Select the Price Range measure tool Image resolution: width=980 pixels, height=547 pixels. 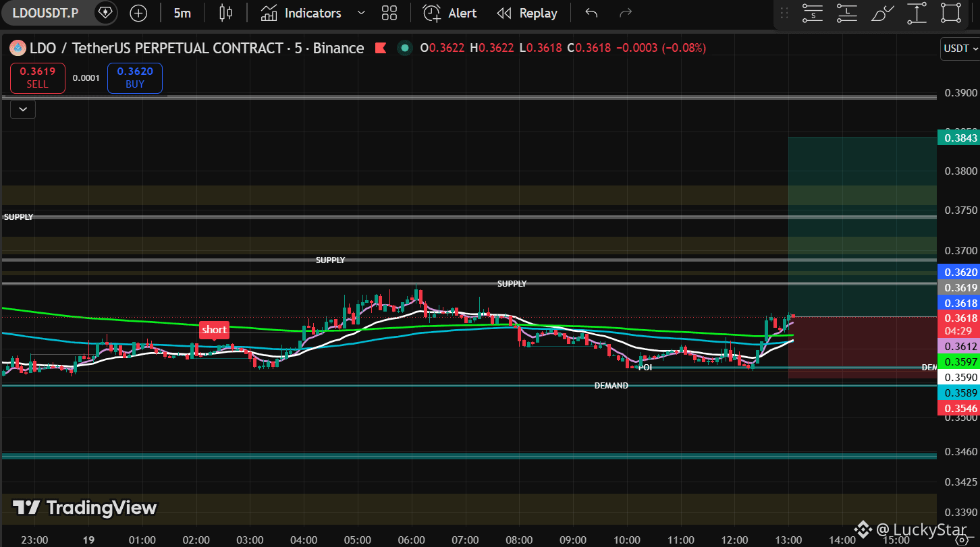(x=917, y=13)
